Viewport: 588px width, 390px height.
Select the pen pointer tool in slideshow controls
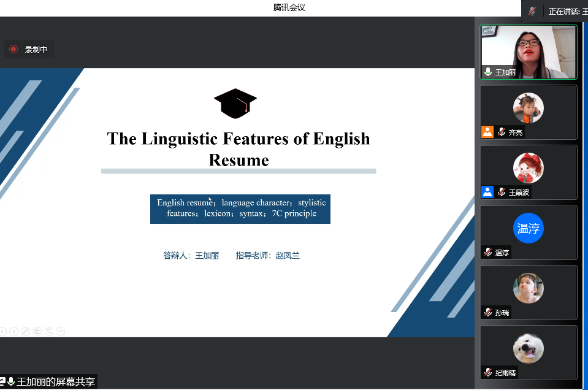[26, 332]
